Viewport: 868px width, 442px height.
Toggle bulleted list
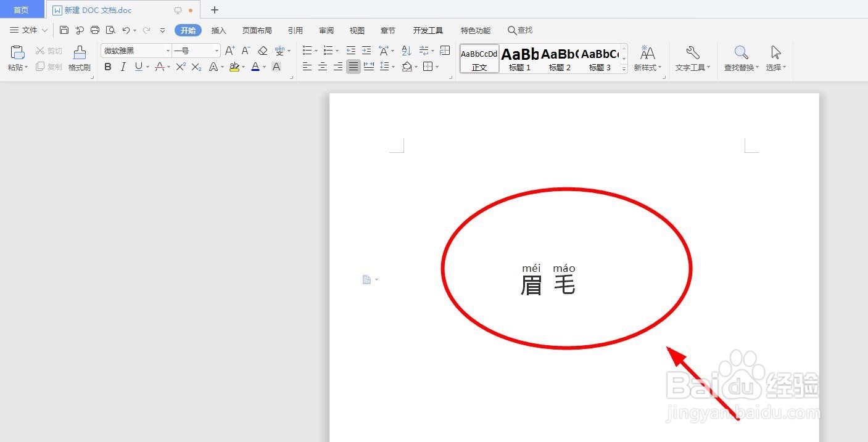(307, 51)
